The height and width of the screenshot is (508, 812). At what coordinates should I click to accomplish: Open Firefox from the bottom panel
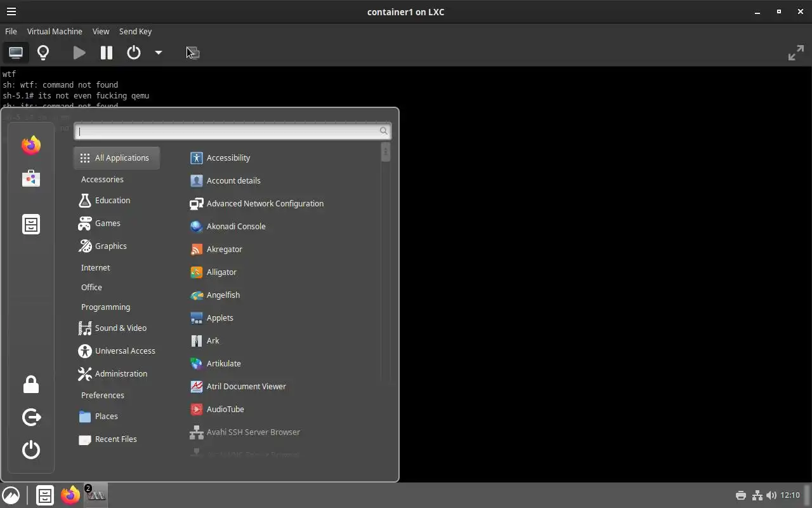[x=70, y=495]
